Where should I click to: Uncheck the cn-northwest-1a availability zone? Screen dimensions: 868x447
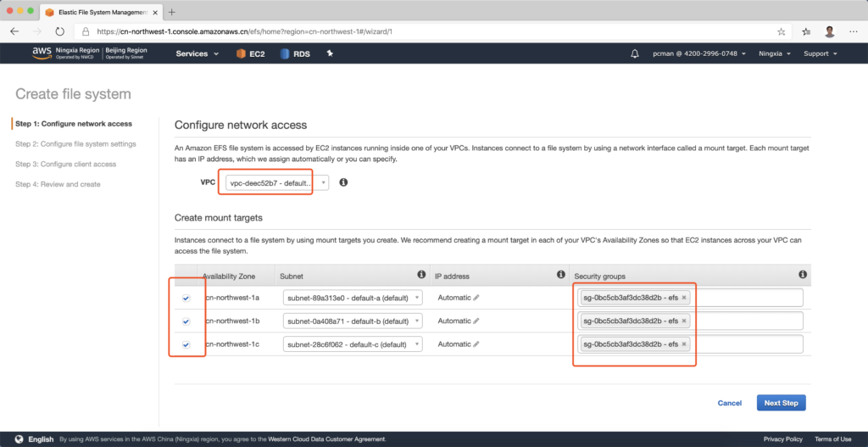186,298
